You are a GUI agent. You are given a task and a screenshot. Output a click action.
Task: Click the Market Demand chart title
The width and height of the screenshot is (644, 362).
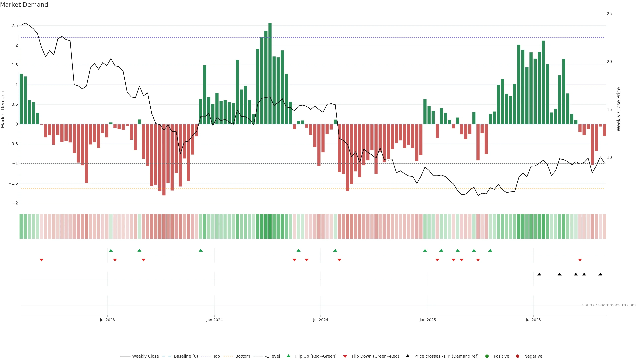(x=24, y=5)
